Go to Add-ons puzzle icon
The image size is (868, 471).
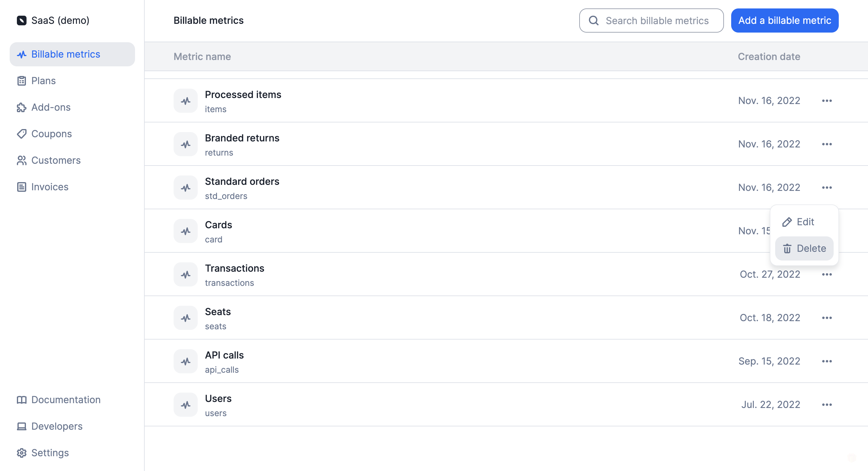22,108
